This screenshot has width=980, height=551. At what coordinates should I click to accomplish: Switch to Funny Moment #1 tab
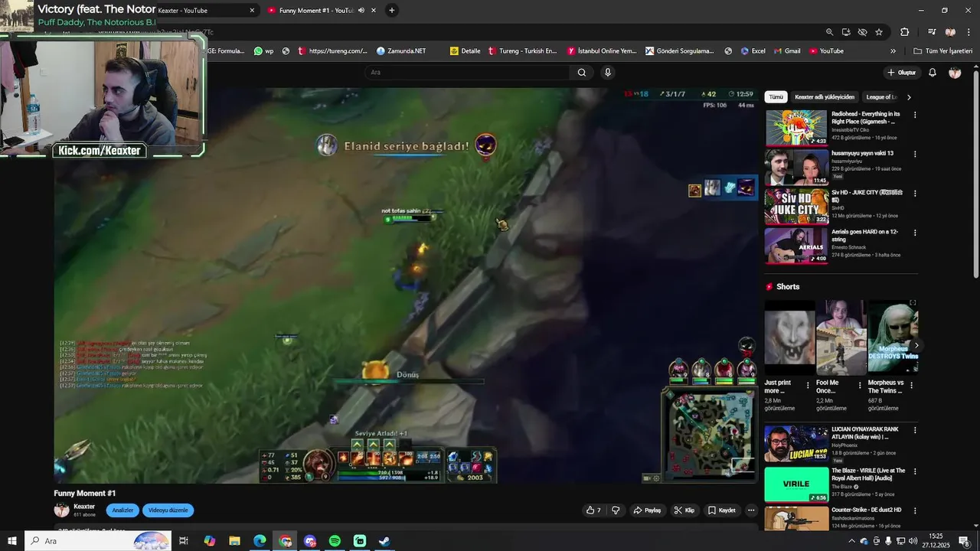pos(315,11)
